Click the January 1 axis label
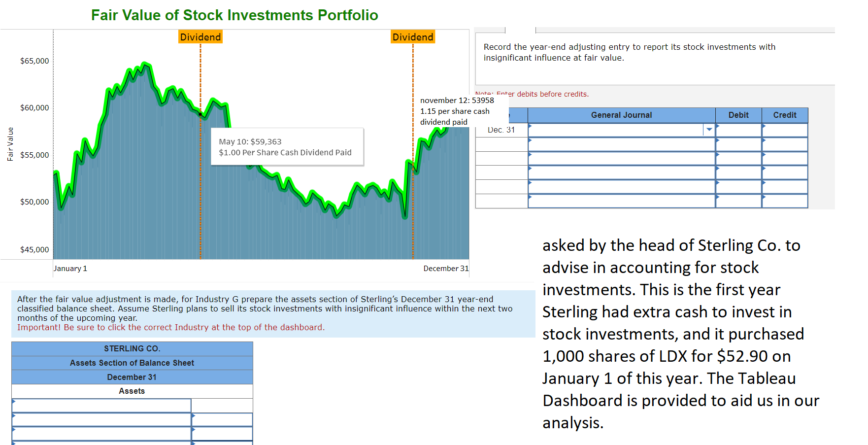 [70, 268]
